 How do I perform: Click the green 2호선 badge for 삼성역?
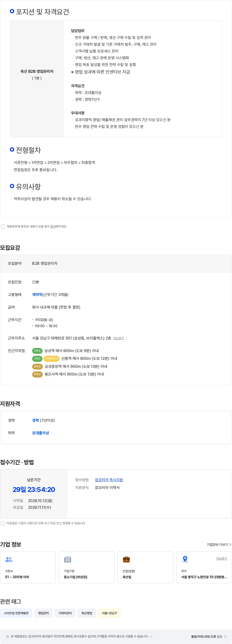click(x=37, y=351)
